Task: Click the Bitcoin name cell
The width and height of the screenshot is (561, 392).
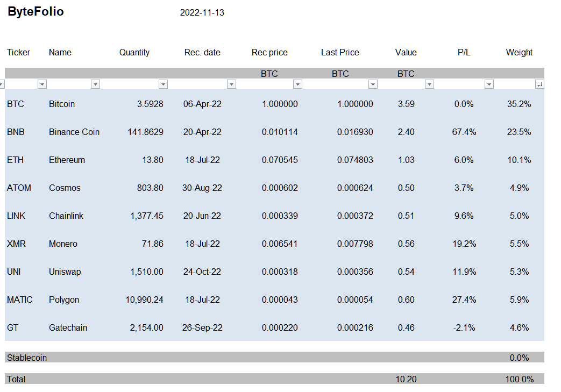Action: 62,104
